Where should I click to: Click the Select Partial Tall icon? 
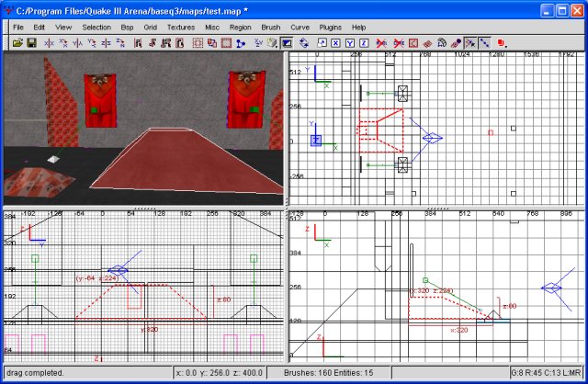165,43
